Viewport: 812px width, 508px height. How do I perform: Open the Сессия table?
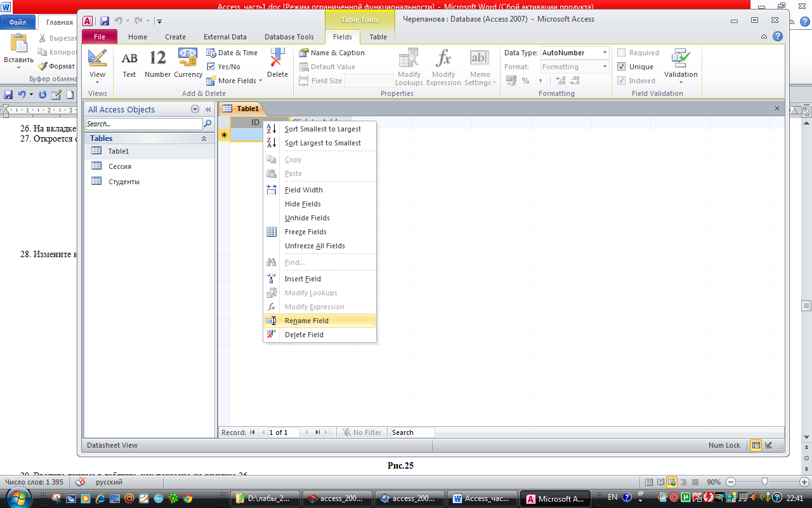coord(150,166)
